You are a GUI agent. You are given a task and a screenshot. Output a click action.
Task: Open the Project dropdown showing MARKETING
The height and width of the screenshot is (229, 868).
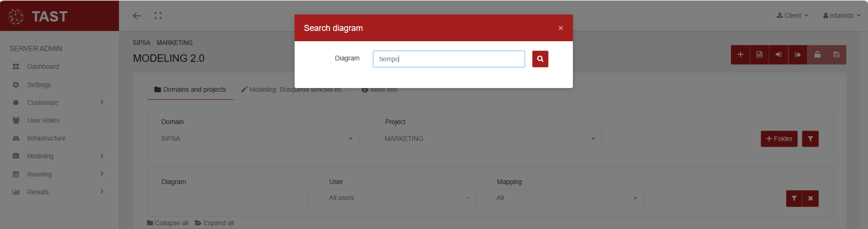pos(490,139)
